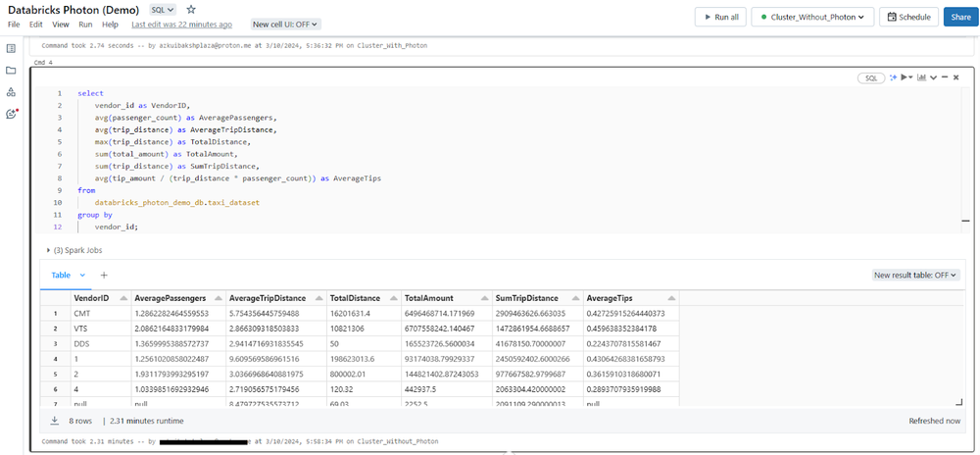Open the schema browser sidebar icon

point(11,92)
